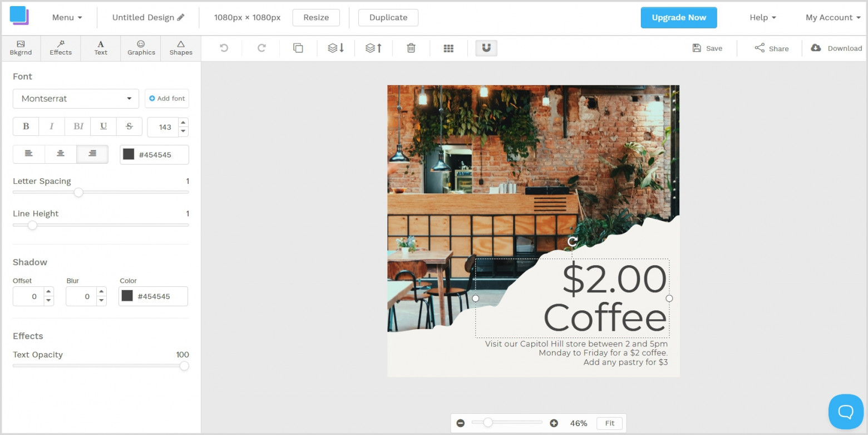868x435 pixels.
Task: Click the Redo arrow icon
Action: [x=262, y=48]
